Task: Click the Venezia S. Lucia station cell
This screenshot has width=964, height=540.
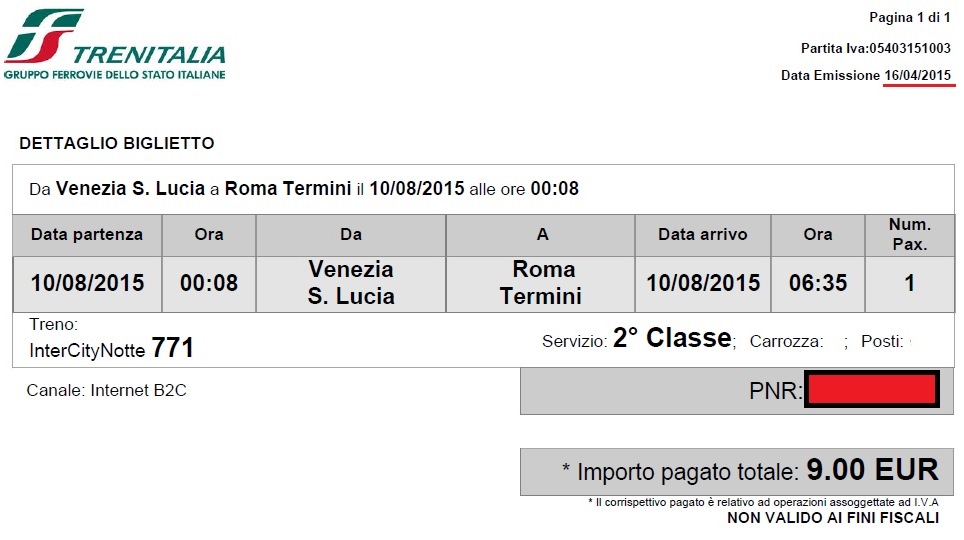Action: (351, 284)
